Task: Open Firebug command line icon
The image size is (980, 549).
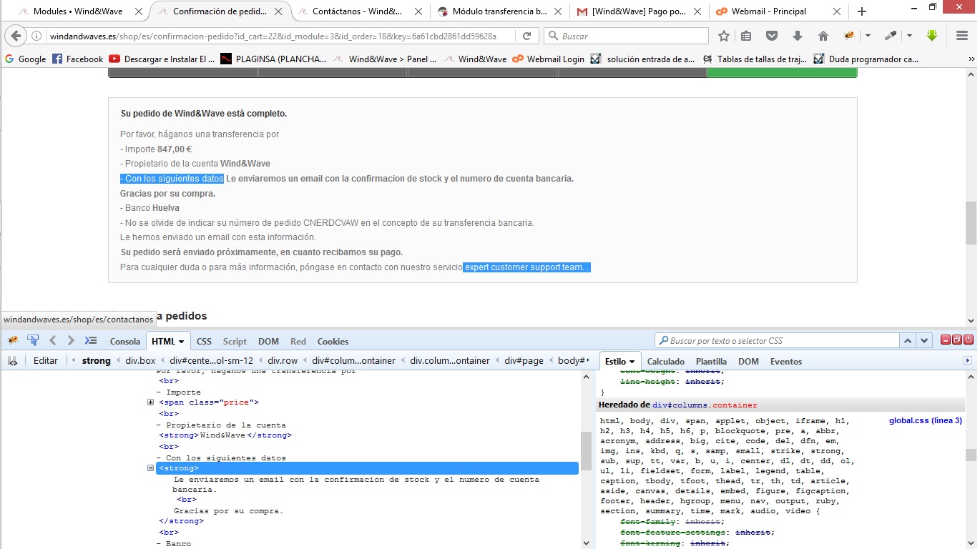Action: click(x=91, y=340)
